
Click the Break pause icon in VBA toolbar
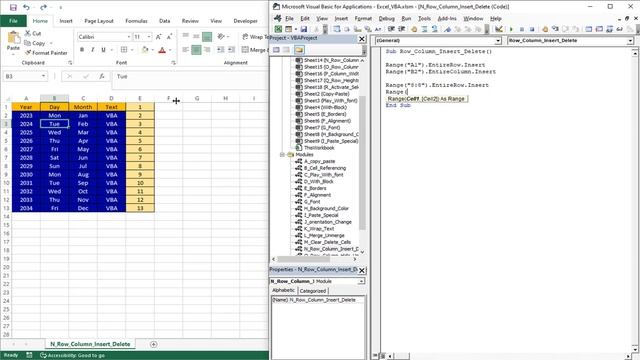(x=521, y=29)
